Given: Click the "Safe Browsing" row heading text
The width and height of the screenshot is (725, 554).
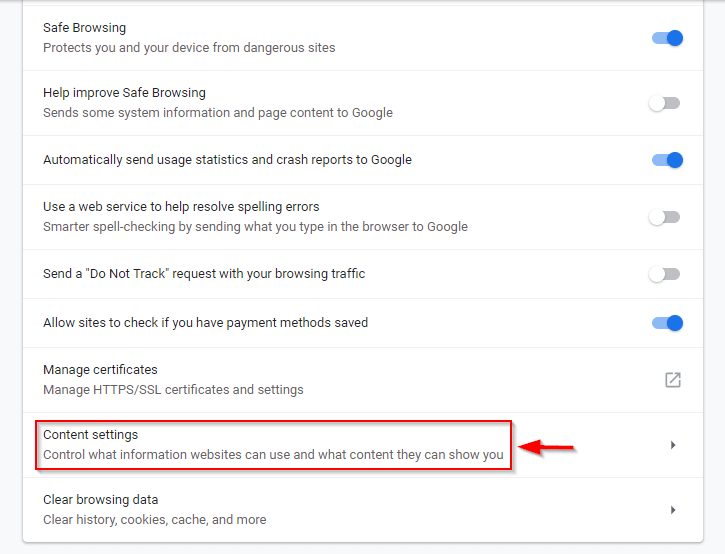Looking at the screenshot, I should pos(84,28).
